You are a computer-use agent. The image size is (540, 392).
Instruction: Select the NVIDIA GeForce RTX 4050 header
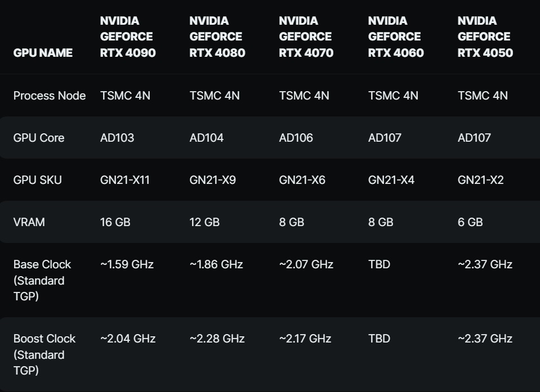tap(485, 37)
